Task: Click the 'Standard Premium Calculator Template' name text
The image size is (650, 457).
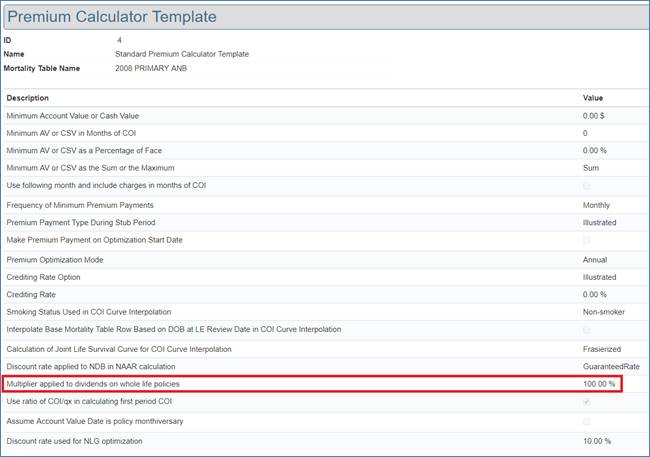Action: (x=182, y=54)
